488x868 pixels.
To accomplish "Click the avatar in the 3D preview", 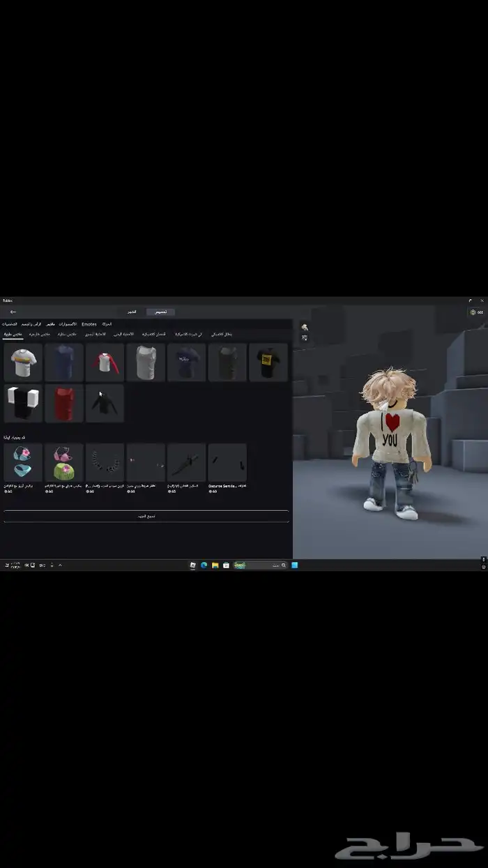I will 391,443.
